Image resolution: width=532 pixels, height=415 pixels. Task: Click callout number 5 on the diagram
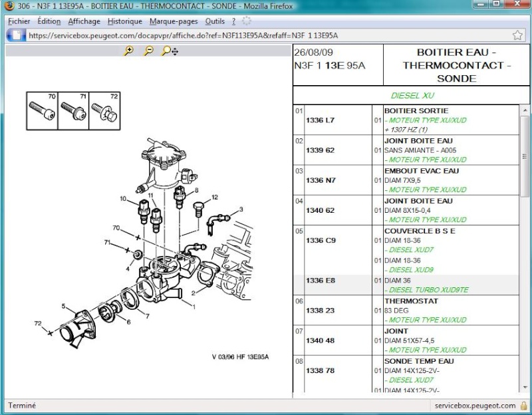(63, 306)
